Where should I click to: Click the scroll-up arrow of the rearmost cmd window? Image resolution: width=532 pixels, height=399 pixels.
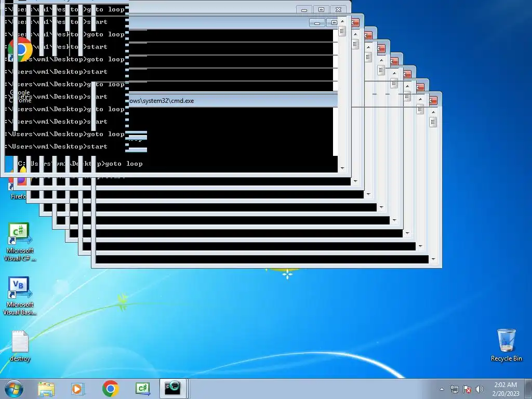coord(433,112)
